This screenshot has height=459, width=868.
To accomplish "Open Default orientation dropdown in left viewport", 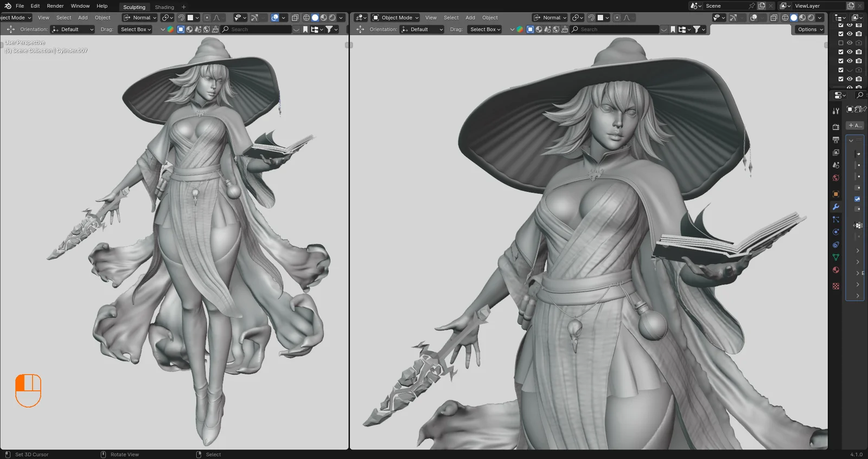I will (73, 29).
